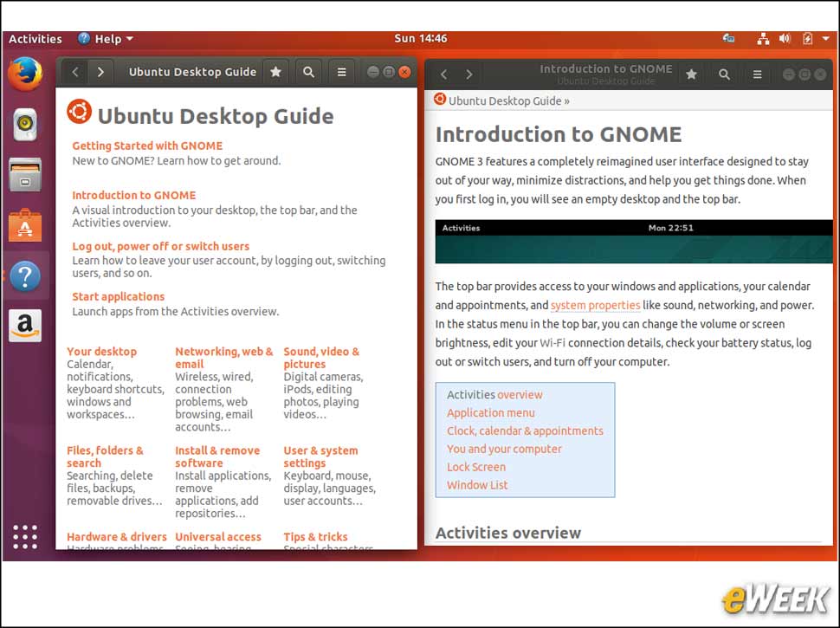This screenshot has height=628, width=840.
Task: Go forward in Introduction to GNOME window
Action: [x=468, y=74]
